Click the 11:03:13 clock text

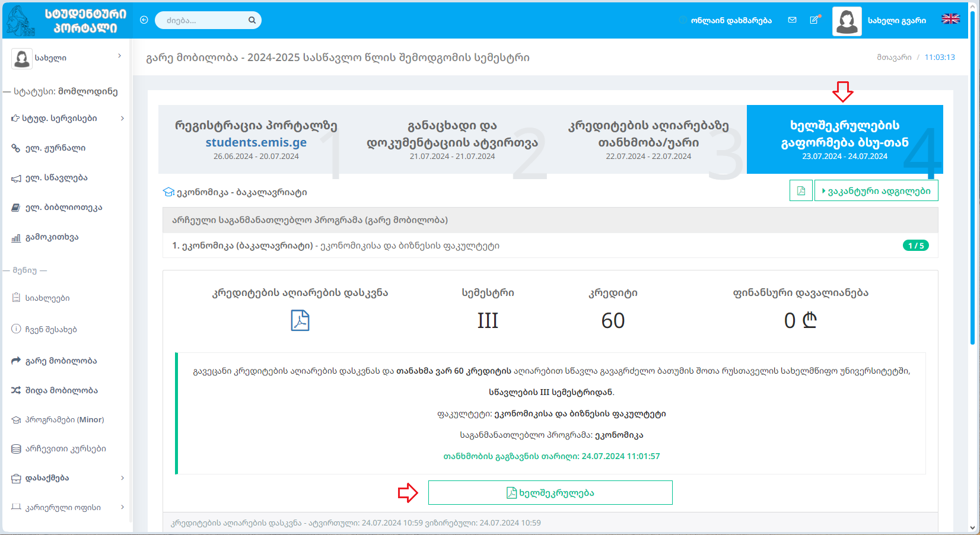[940, 58]
